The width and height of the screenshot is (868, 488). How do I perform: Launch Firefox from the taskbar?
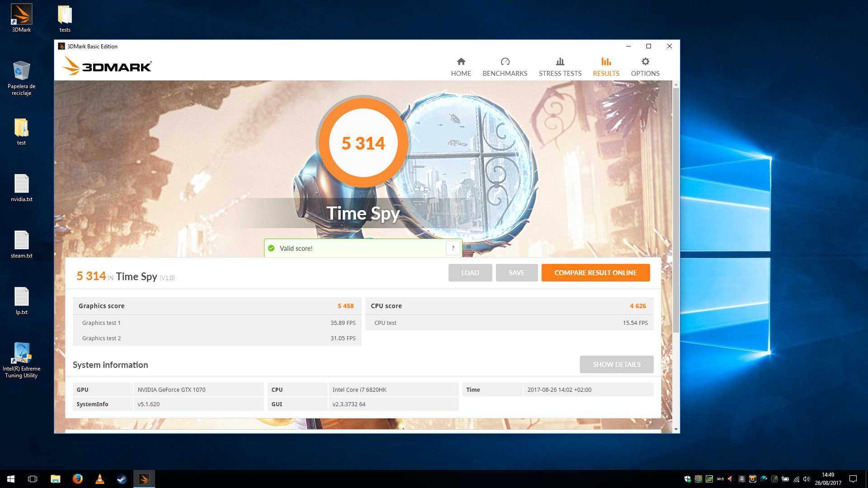(x=77, y=479)
